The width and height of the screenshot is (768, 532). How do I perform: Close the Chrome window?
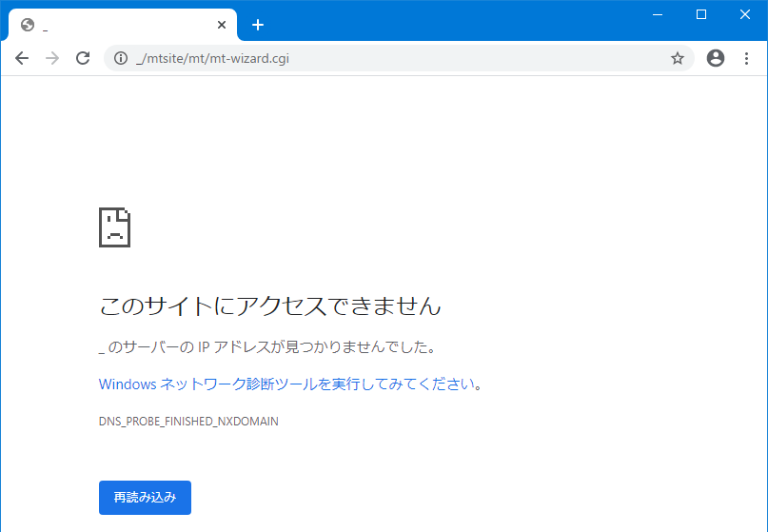tap(745, 14)
